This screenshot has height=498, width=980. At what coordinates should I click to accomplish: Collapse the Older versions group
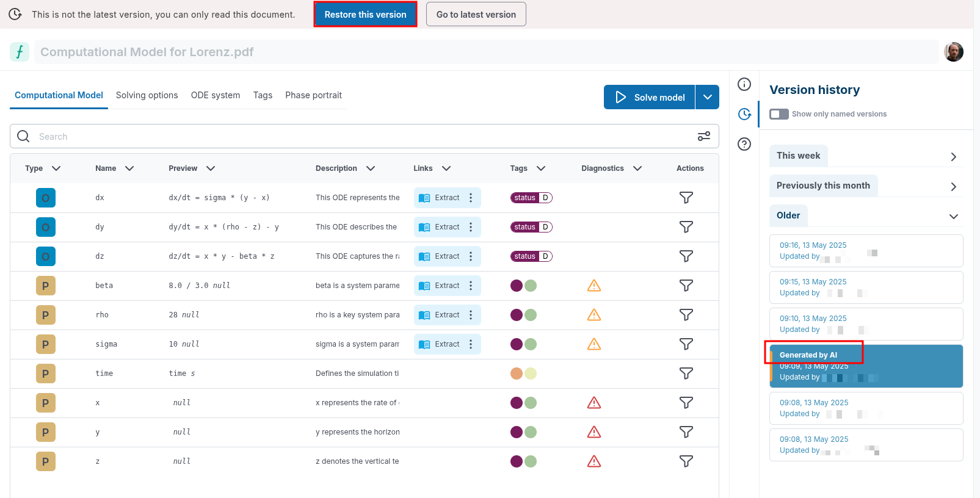pyautogui.click(x=953, y=216)
